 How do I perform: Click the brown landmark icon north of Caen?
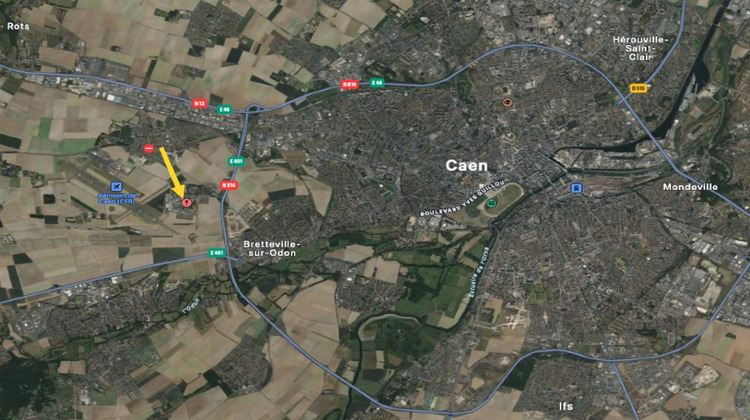507,102
